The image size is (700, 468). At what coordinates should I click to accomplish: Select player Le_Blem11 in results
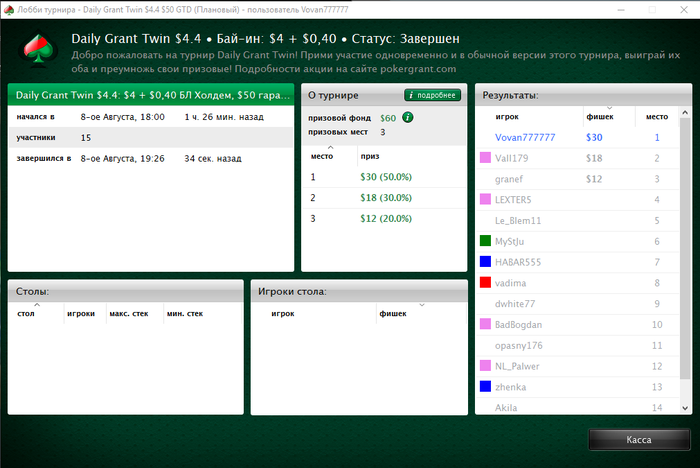(578, 221)
